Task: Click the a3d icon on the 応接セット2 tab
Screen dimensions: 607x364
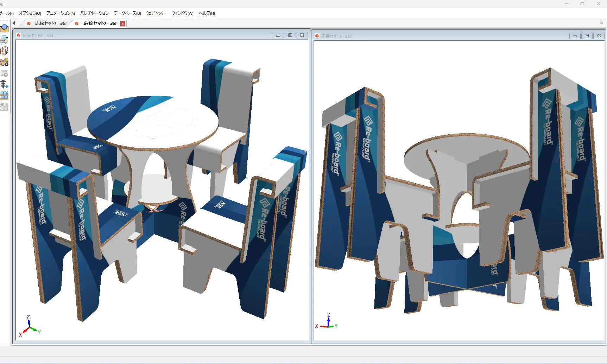Action: 77,24
